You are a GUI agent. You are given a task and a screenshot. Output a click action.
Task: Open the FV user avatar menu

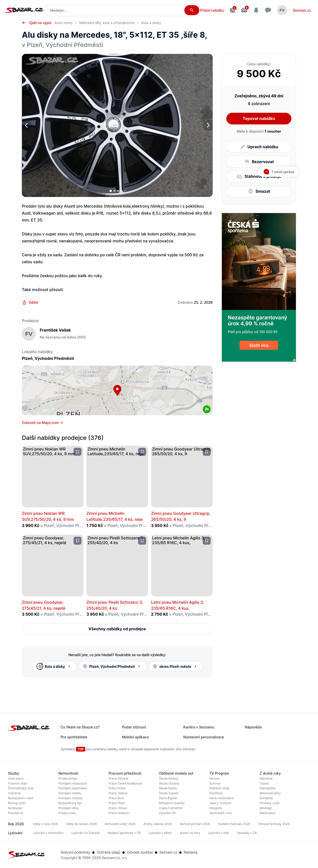click(282, 10)
